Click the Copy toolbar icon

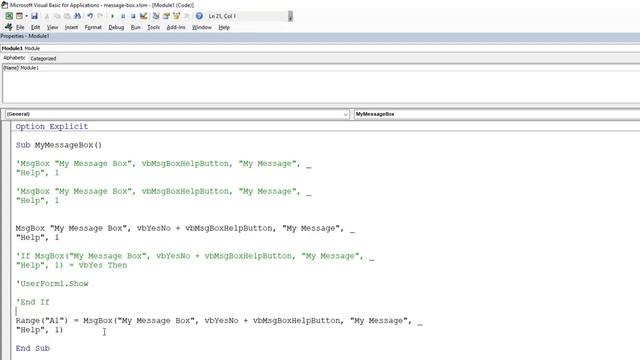coord(57,16)
